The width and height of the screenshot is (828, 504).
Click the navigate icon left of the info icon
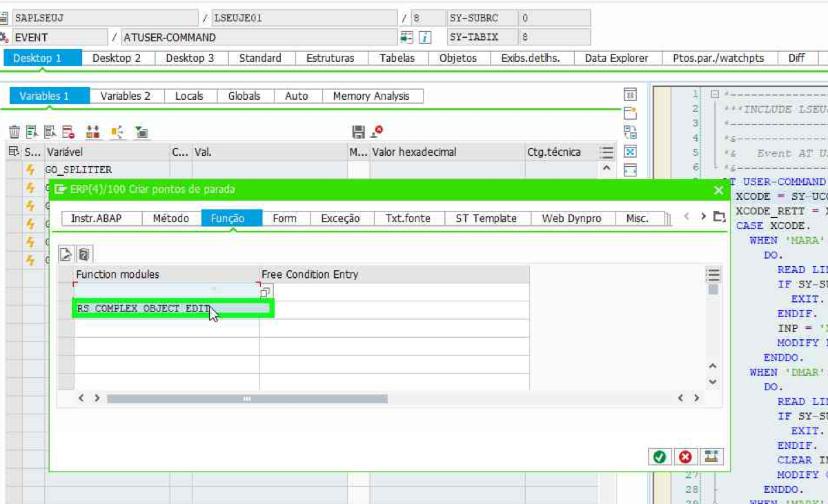pos(406,37)
